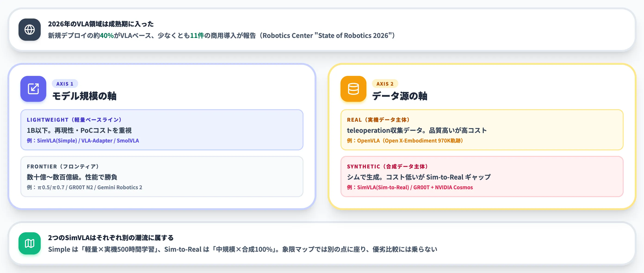This screenshot has height=273, width=644.
Task: Click the text teleoperation収集データ。品質高いが高コスト
Action: (417, 130)
